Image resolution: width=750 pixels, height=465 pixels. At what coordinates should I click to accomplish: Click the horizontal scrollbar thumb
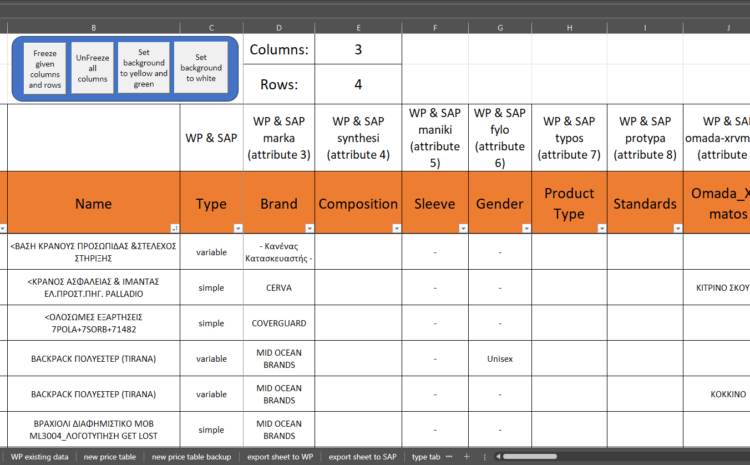529,456
